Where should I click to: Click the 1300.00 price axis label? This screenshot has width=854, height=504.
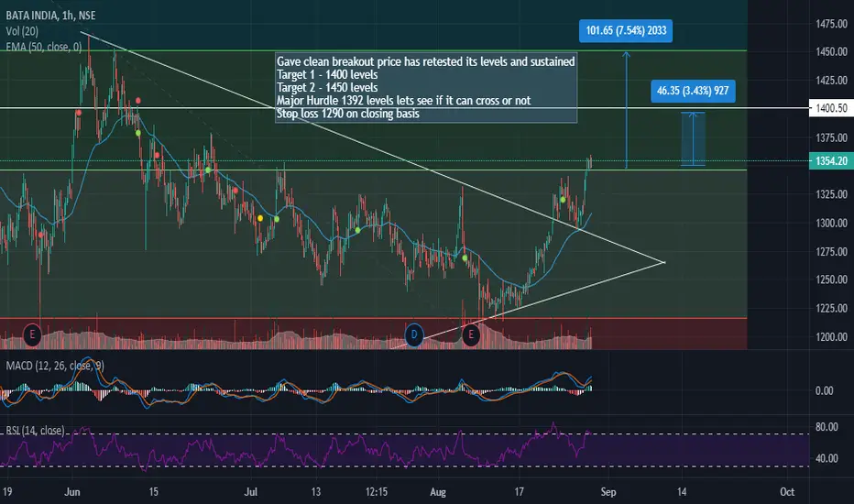pos(831,223)
